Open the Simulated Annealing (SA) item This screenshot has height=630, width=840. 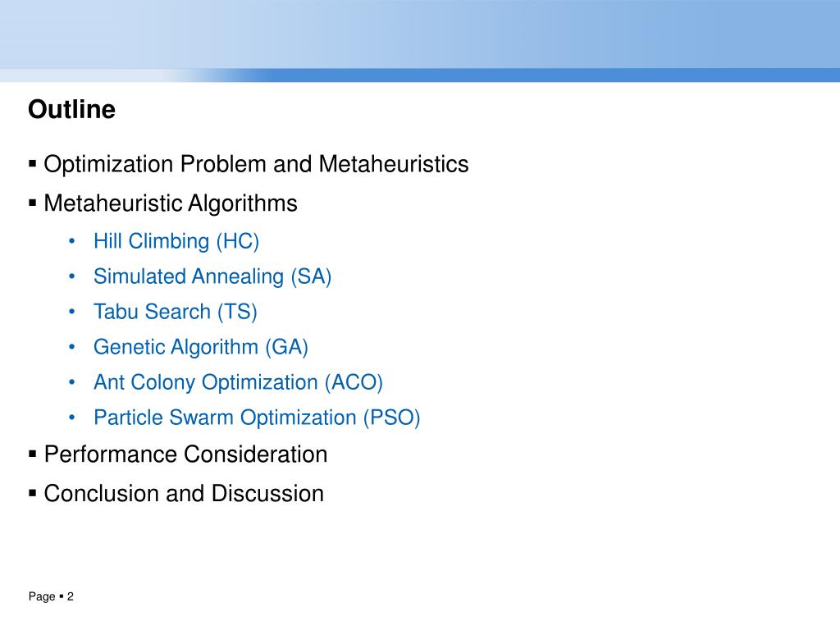[x=212, y=277]
